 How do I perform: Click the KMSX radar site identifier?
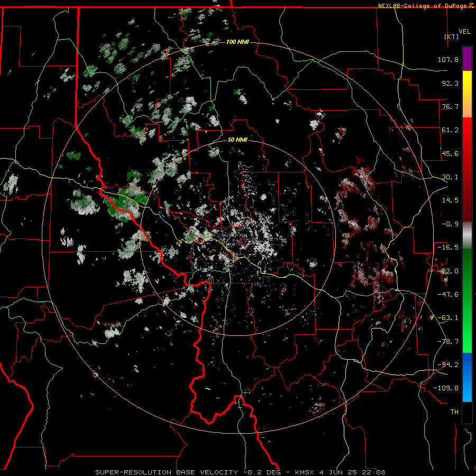coord(305,472)
